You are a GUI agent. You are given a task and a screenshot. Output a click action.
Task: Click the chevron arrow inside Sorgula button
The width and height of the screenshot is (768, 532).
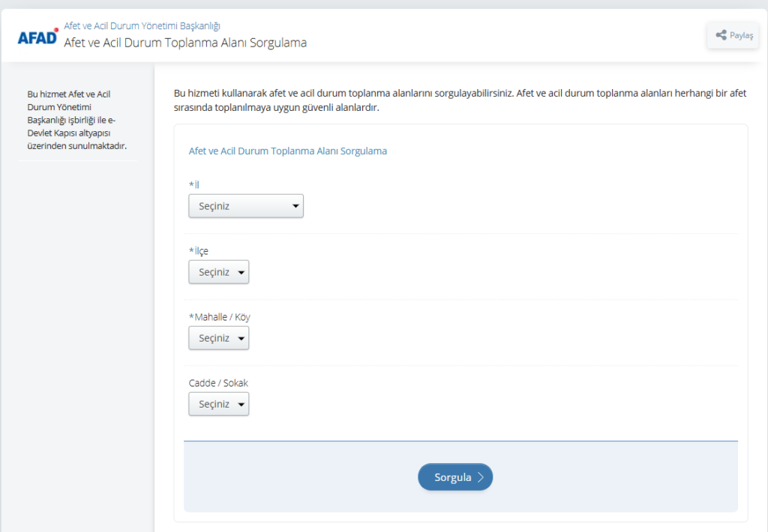pos(481,477)
